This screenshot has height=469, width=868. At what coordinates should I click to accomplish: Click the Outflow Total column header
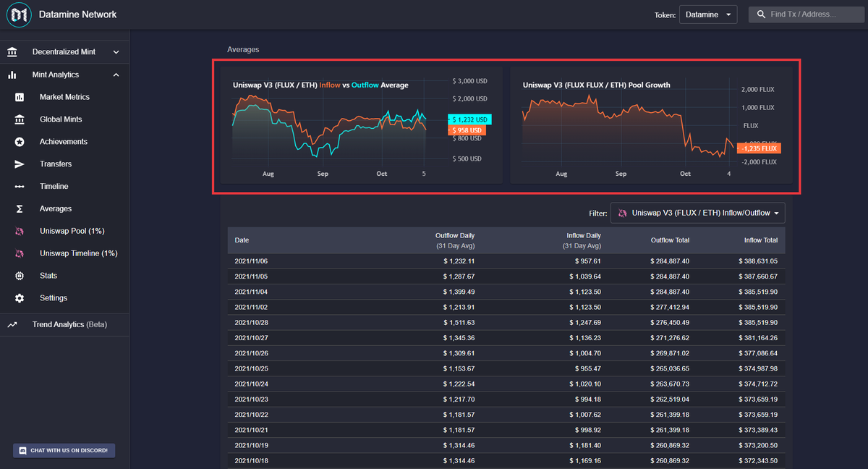(669, 240)
